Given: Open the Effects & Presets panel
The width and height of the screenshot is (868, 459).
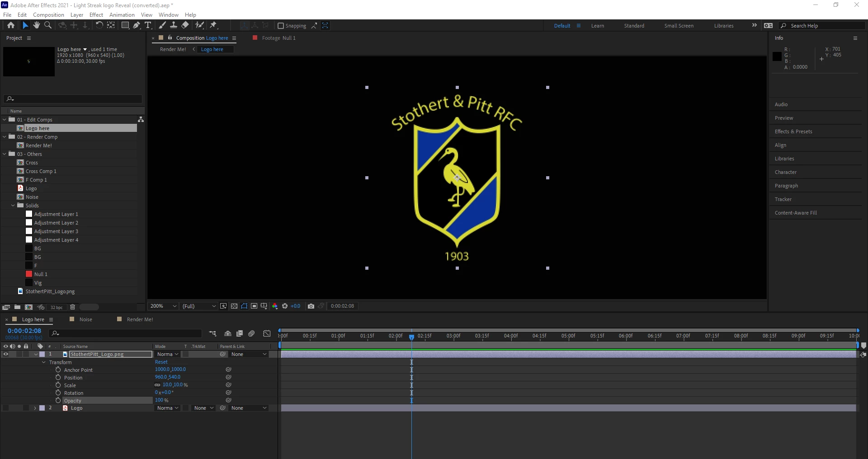Looking at the screenshot, I should pos(793,131).
